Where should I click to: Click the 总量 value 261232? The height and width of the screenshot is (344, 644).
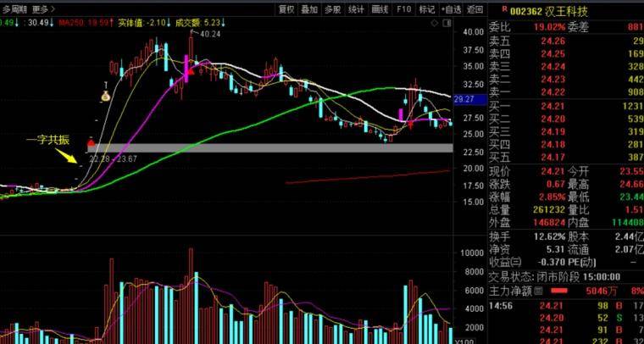tap(549, 210)
